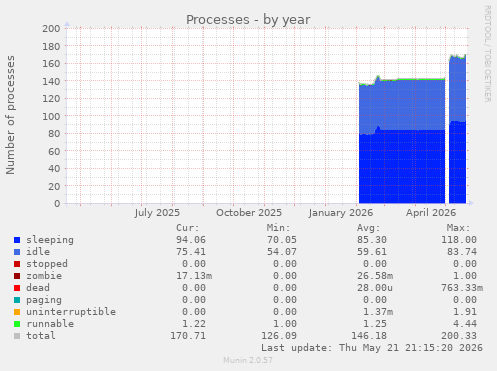Click total minimum value 126.09

pyautogui.click(x=279, y=336)
